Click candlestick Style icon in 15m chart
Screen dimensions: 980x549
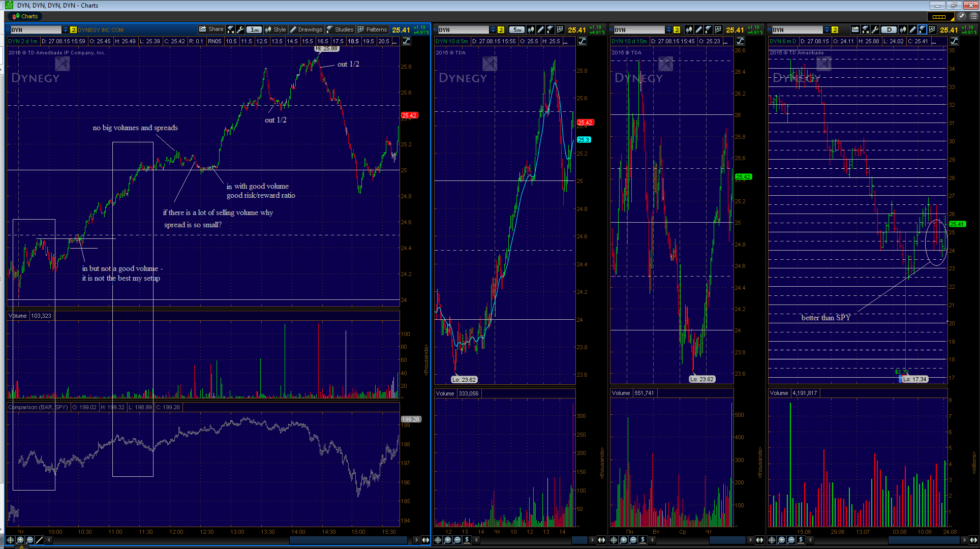688,30
